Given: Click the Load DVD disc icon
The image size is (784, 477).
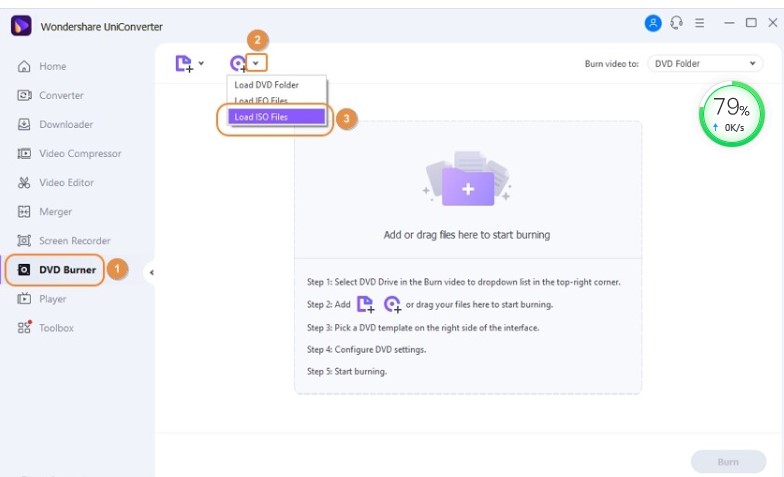Looking at the screenshot, I should pos(238,64).
